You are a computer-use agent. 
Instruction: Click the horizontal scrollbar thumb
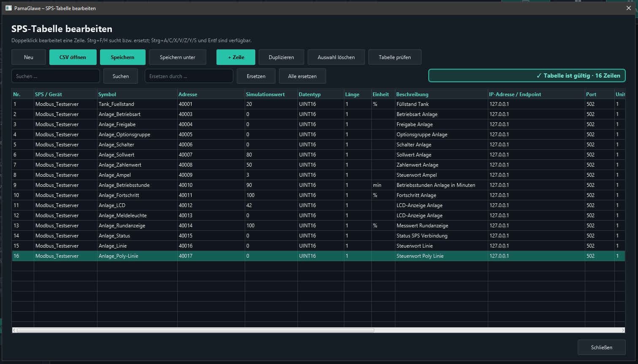click(195, 330)
